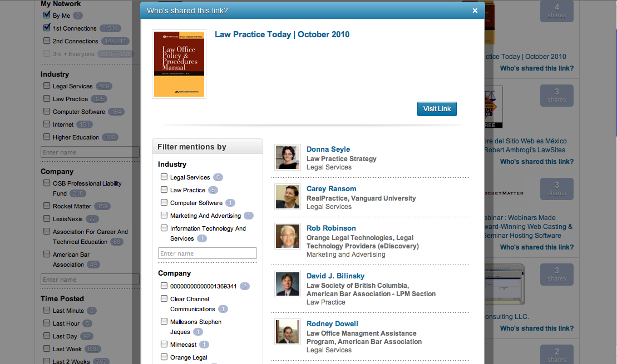This screenshot has width=617, height=364.
Task: Uncheck the By Me filter
Action: (x=46, y=15)
